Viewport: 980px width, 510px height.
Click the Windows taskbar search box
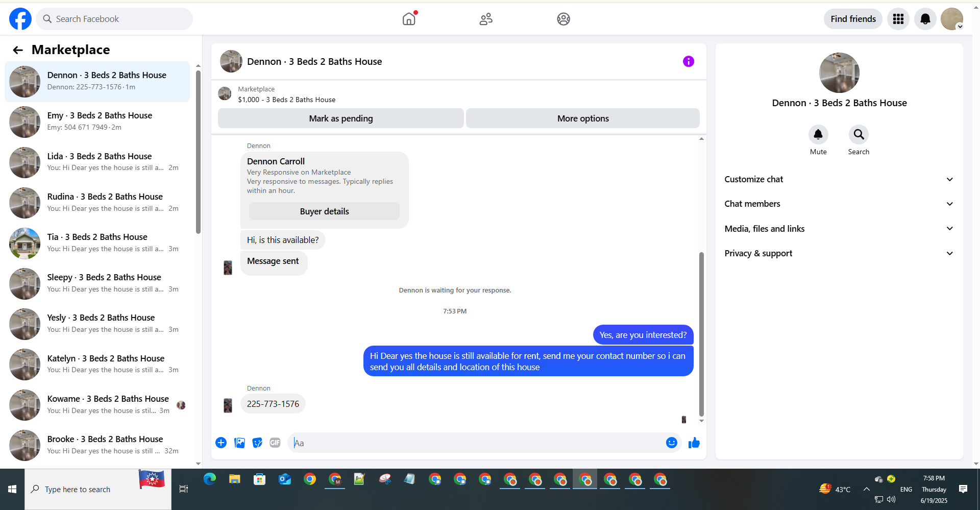[98, 489]
